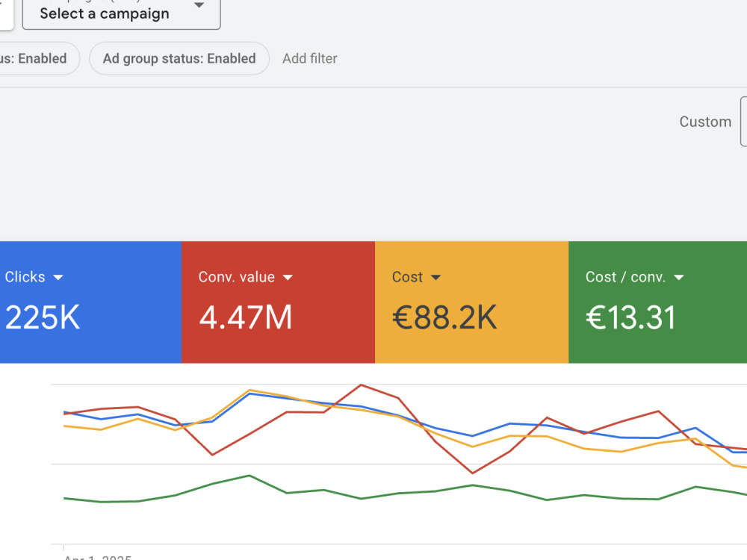
Task: Click the Apr 1, 2025 axis date label
Action: point(98,557)
